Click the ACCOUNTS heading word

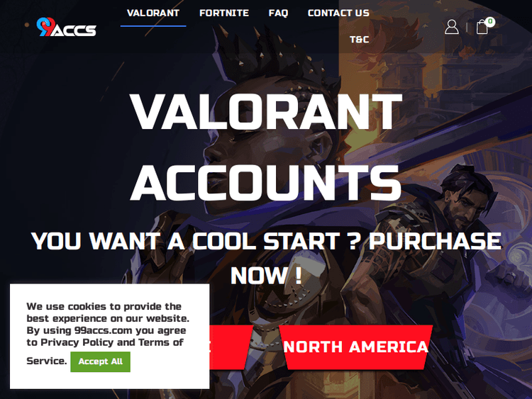(x=266, y=183)
